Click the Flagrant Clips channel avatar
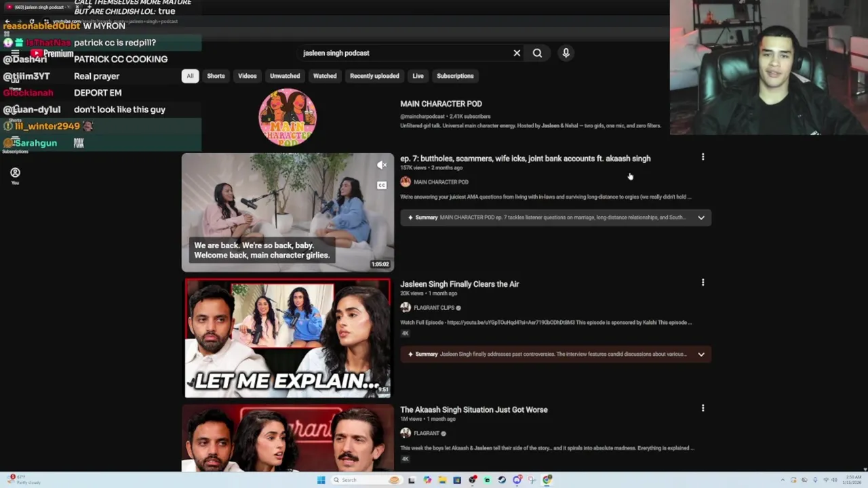Image resolution: width=868 pixels, height=488 pixels. click(406, 308)
